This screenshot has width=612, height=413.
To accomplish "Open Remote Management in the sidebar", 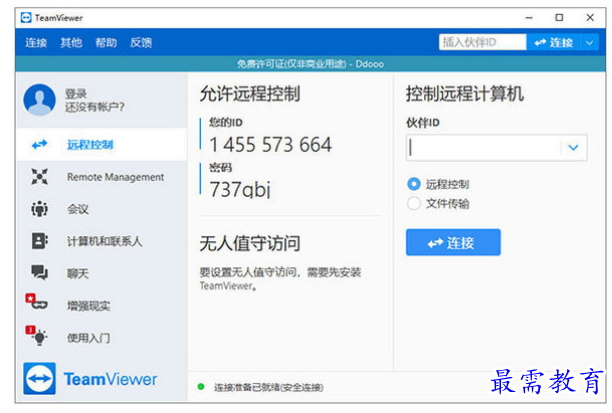I will 102,177.
